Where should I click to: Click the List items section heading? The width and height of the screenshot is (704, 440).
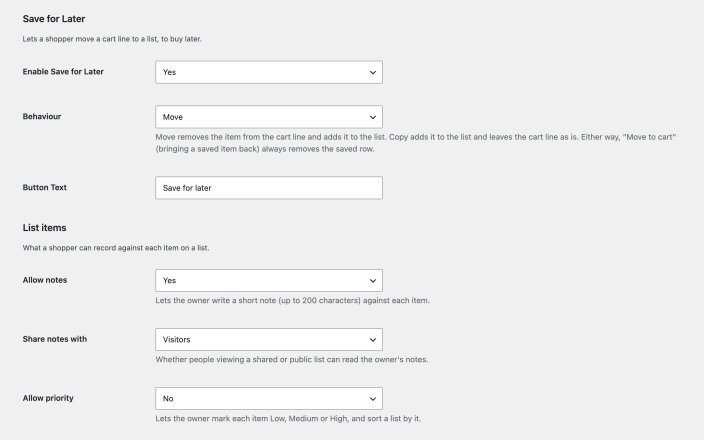tap(44, 228)
